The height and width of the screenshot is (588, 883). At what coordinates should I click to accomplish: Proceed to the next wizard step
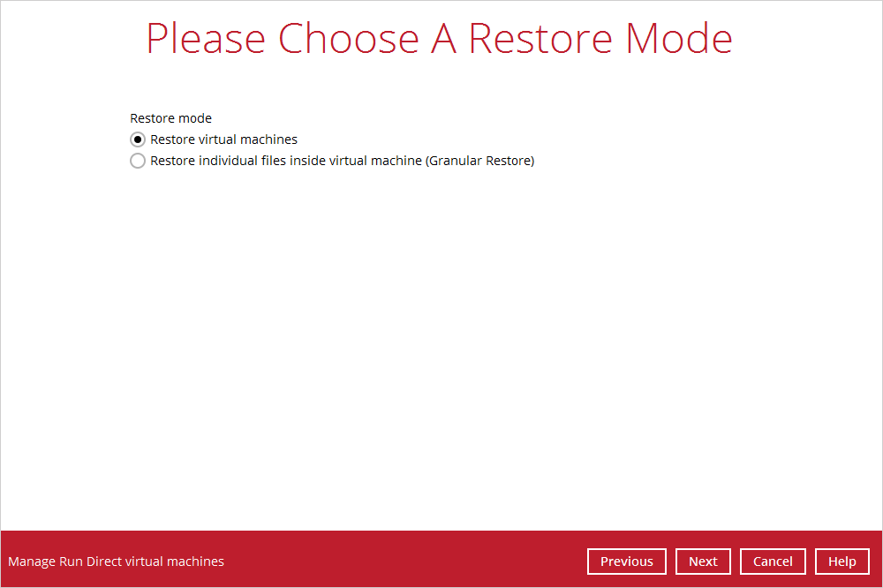[703, 562]
